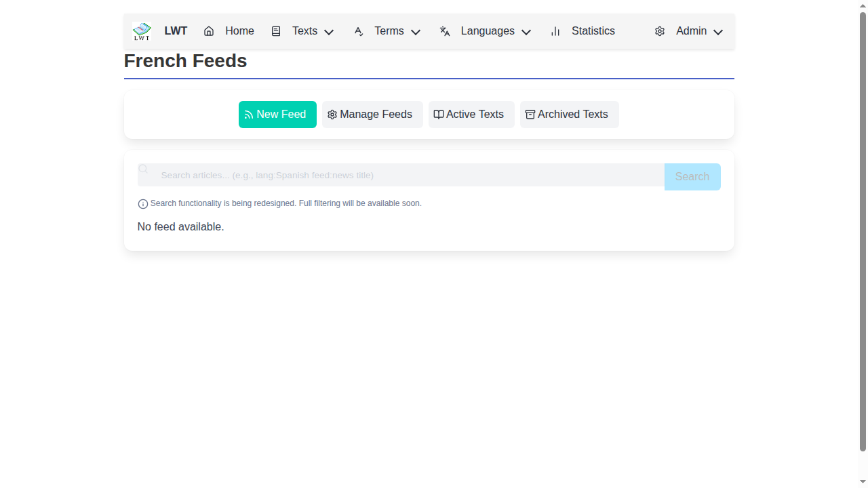Click the LWT logo in the navbar
This screenshot has width=868, height=488.
(141, 30)
